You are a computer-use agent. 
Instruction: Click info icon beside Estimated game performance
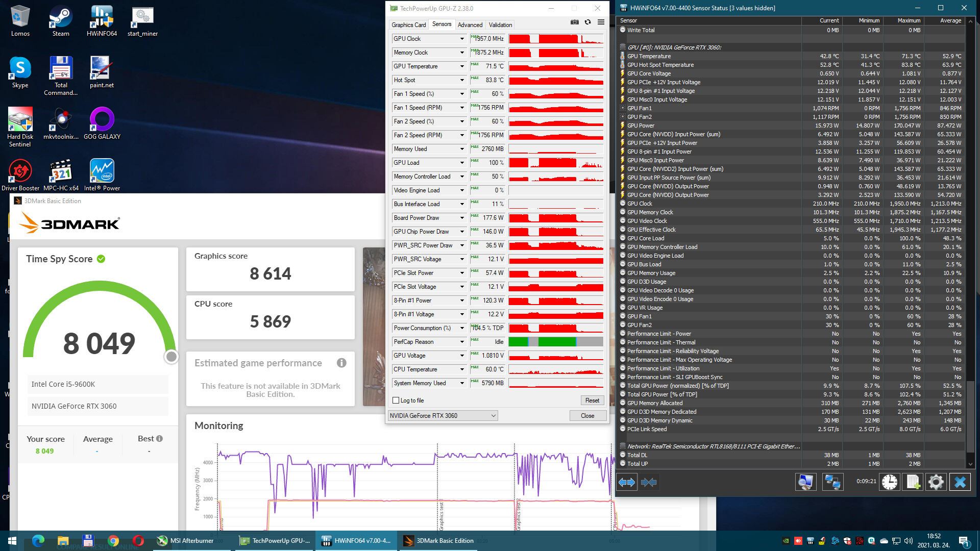click(341, 363)
